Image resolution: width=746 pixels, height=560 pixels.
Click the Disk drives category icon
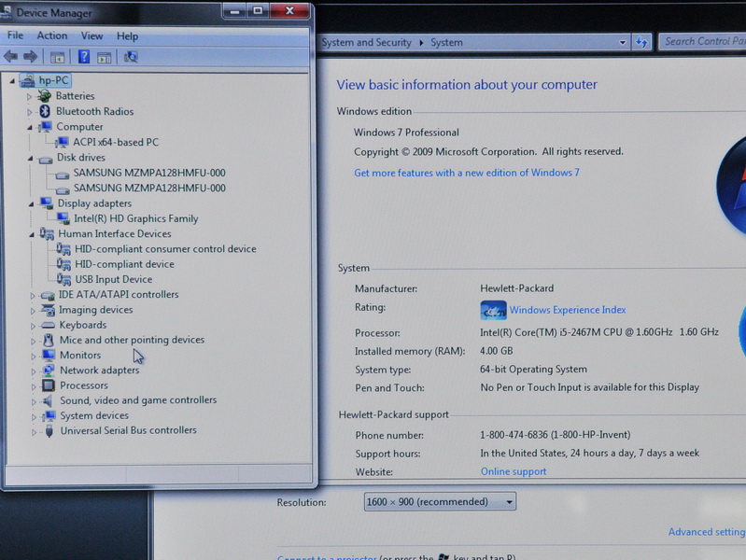pos(46,160)
